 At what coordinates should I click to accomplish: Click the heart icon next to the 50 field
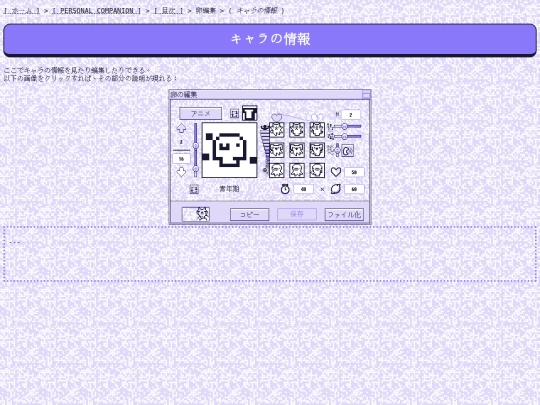pos(336,172)
